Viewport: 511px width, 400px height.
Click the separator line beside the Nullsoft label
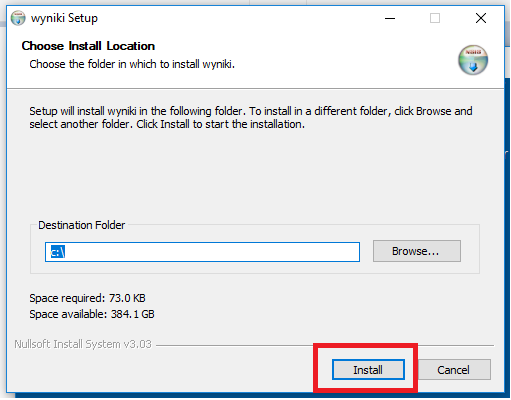pos(325,345)
